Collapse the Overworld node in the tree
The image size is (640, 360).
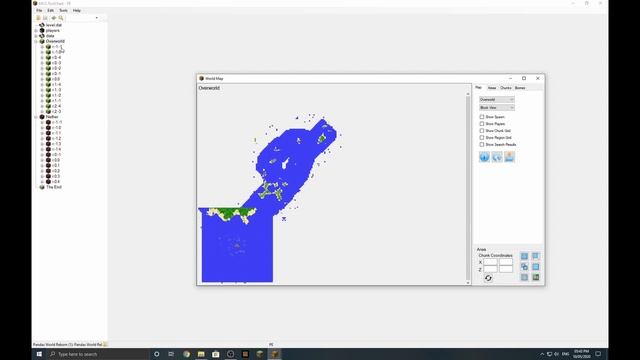point(36,41)
